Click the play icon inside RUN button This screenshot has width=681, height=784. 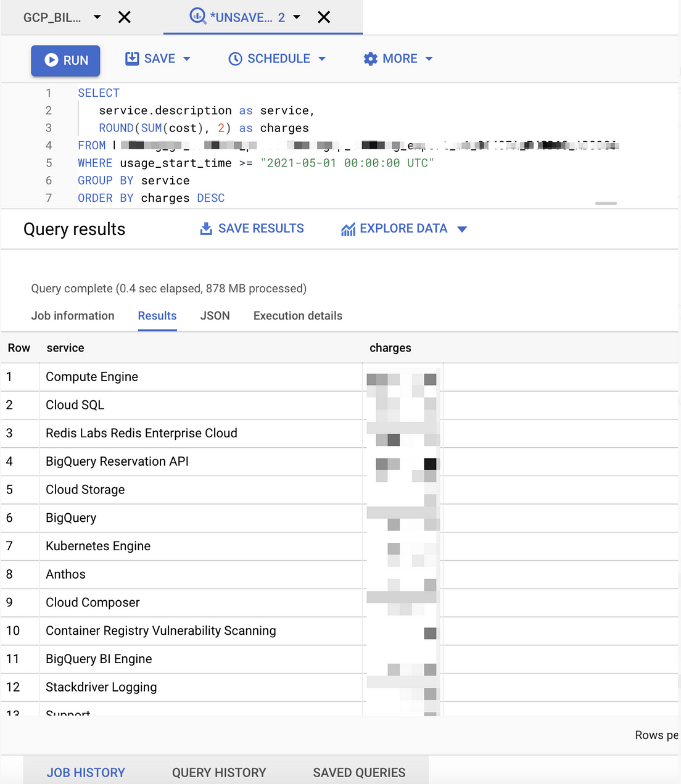click(x=51, y=60)
